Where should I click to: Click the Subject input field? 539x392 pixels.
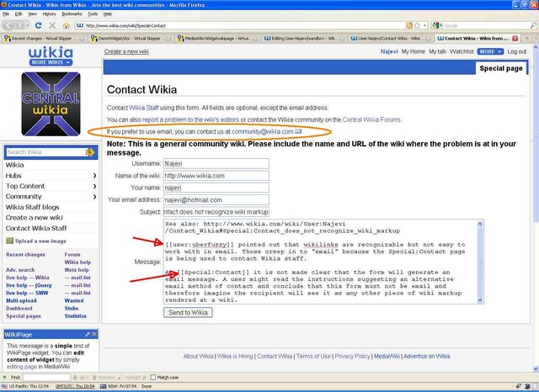click(x=216, y=212)
